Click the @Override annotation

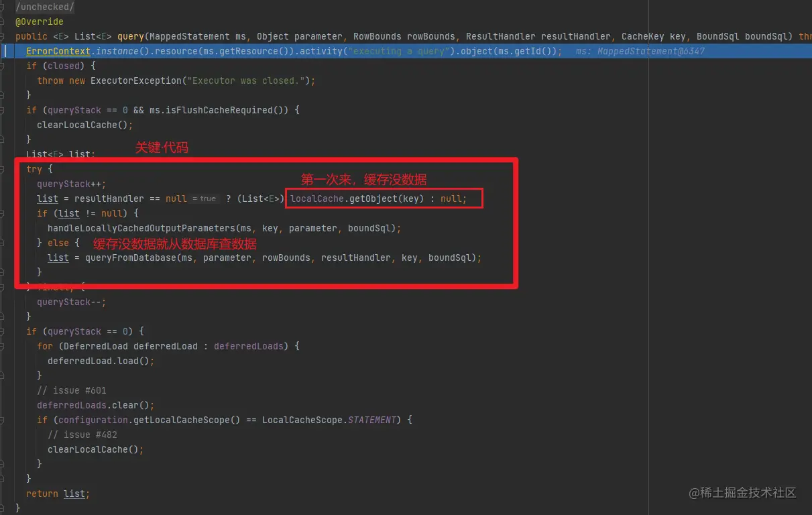(40, 21)
